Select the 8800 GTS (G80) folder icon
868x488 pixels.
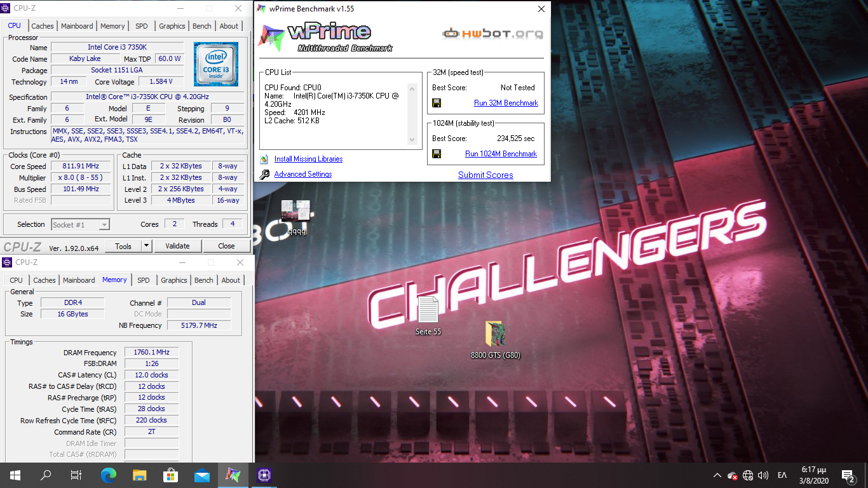tap(496, 340)
